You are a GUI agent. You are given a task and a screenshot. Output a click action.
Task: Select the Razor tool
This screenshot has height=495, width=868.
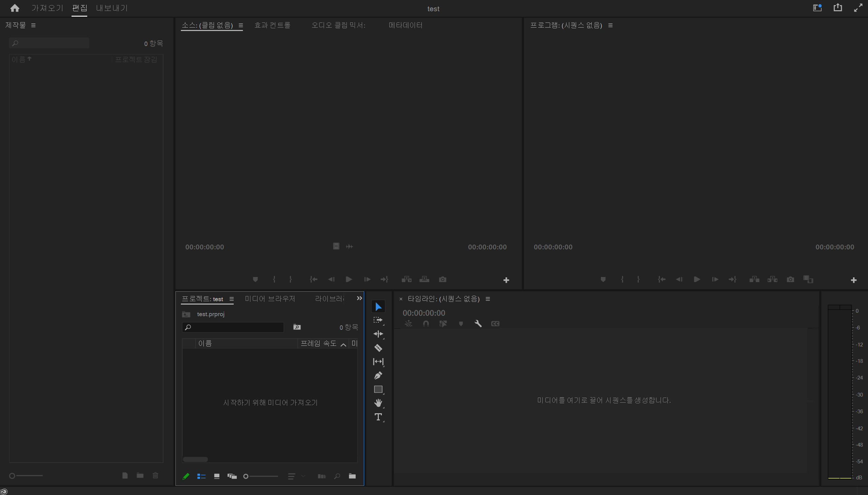click(378, 348)
